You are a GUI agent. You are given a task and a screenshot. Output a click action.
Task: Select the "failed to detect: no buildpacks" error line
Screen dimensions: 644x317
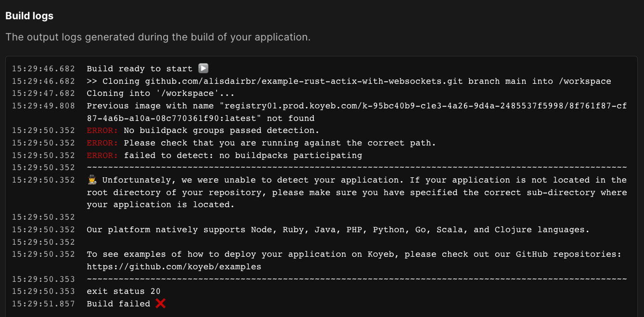[x=243, y=156]
